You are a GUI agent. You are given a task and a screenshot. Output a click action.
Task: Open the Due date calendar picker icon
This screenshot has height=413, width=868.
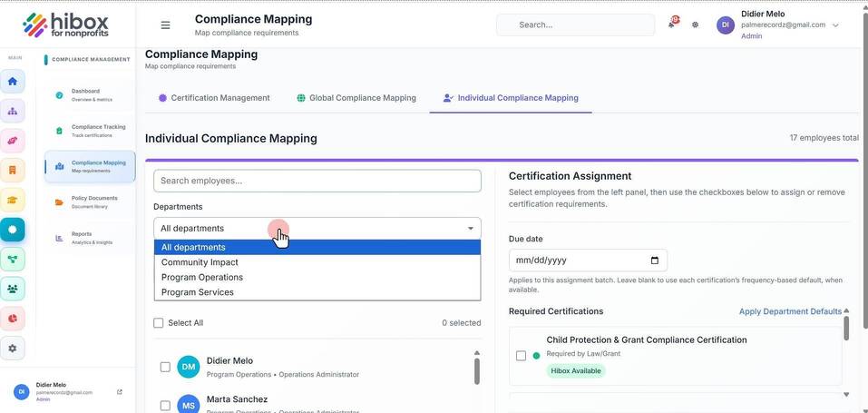point(655,261)
